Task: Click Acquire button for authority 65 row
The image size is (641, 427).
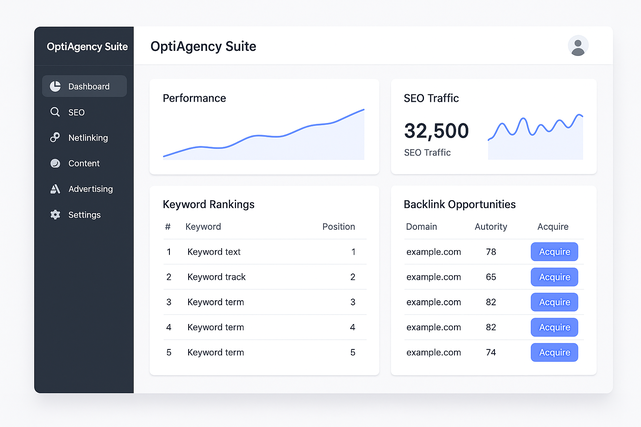Action: coord(554,277)
